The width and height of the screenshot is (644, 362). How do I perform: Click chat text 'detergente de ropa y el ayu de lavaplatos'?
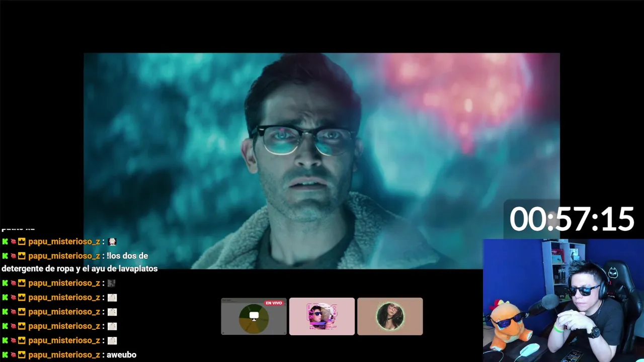[x=79, y=268]
